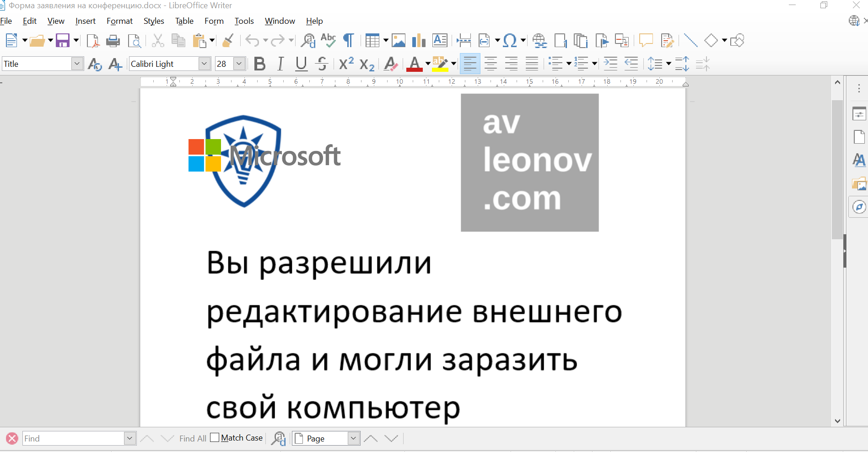Insert a table with grid icon
The width and height of the screenshot is (868, 452).
point(372,41)
